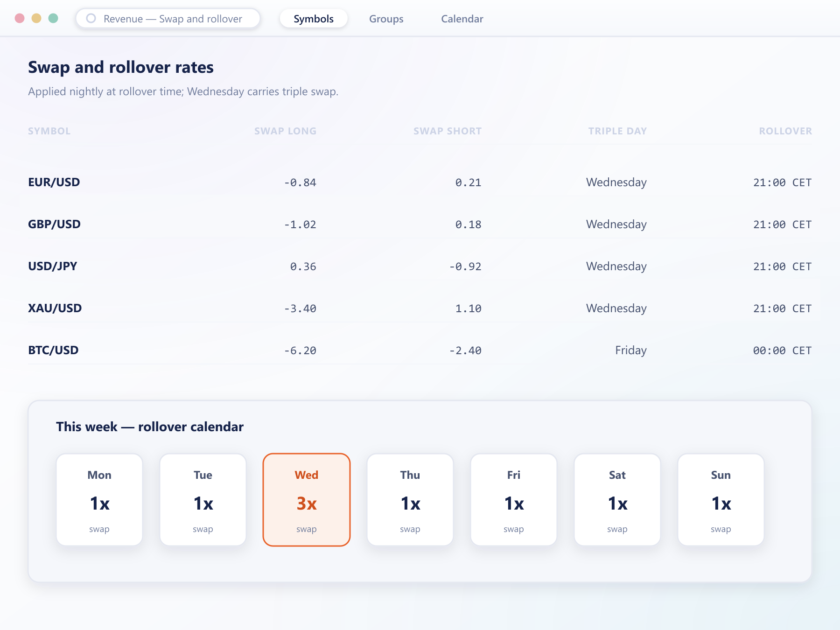Click GBP/USD swap long value -1.02
Image resolution: width=840 pixels, height=630 pixels.
coord(300,224)
